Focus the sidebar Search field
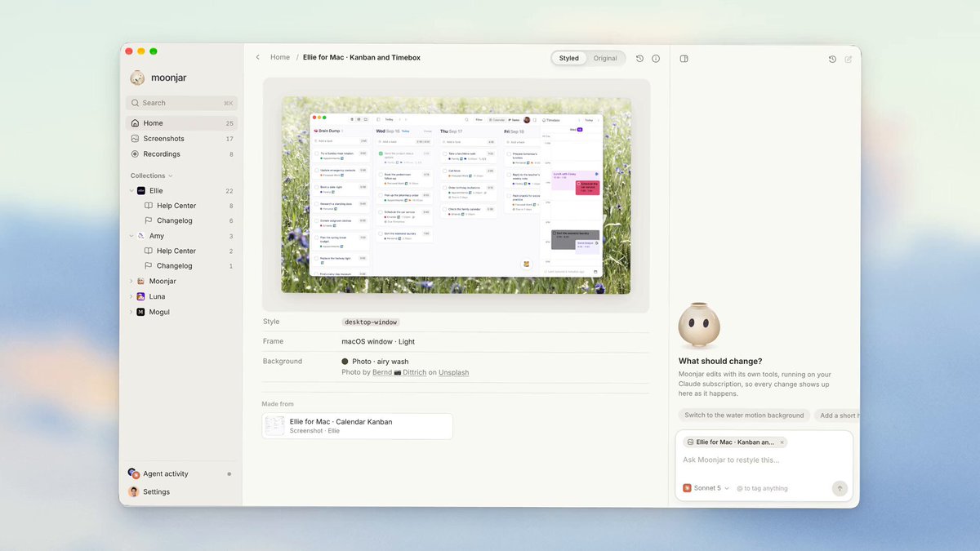980x551 pixels. click(x=182, y=103)
